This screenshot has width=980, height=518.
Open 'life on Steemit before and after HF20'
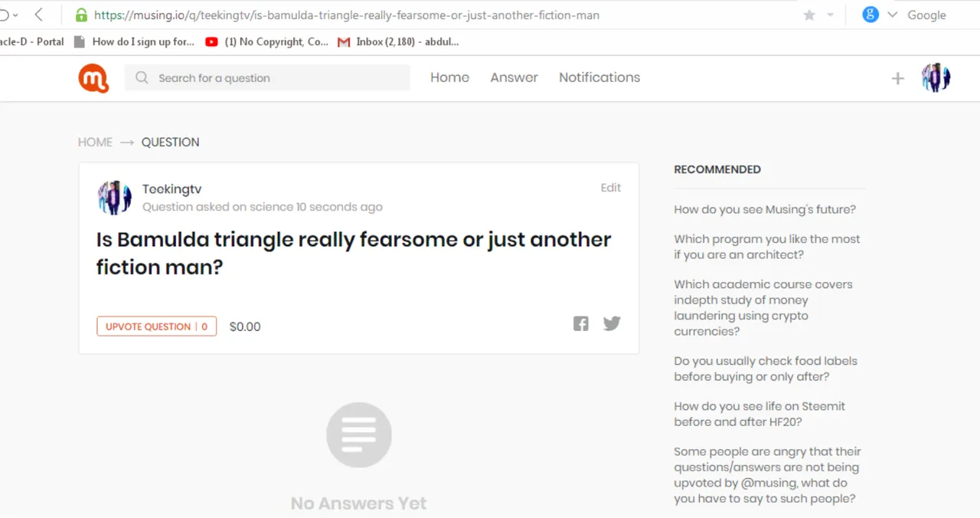(759, 414)
